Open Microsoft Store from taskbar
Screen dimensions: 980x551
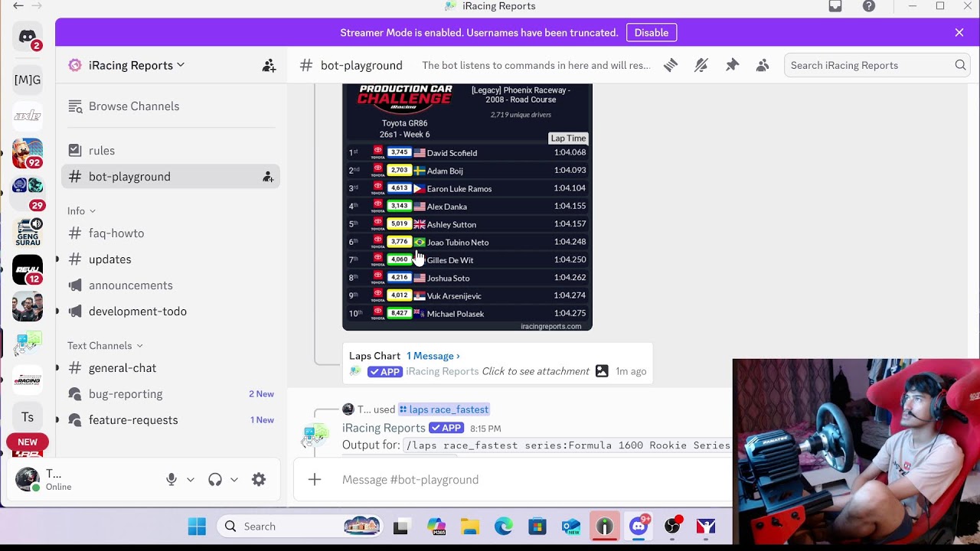tap(537, 527)
